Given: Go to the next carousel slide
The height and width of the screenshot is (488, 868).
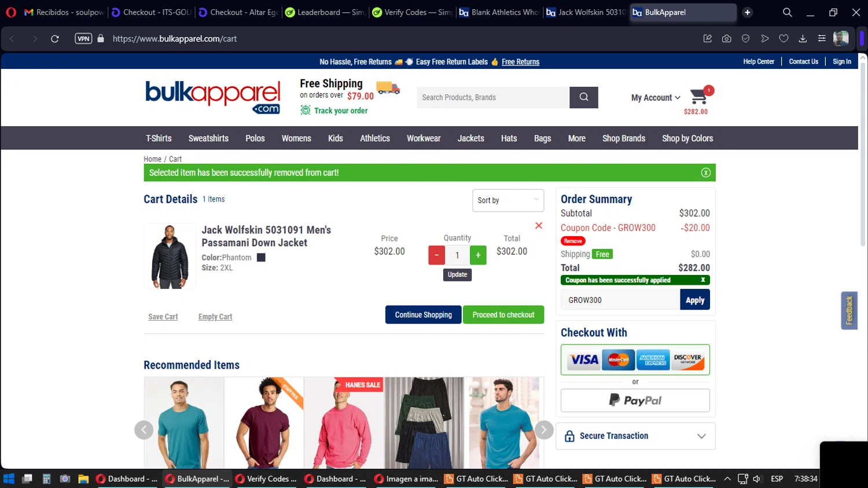Looking at the screenshot, I should 543,430.
